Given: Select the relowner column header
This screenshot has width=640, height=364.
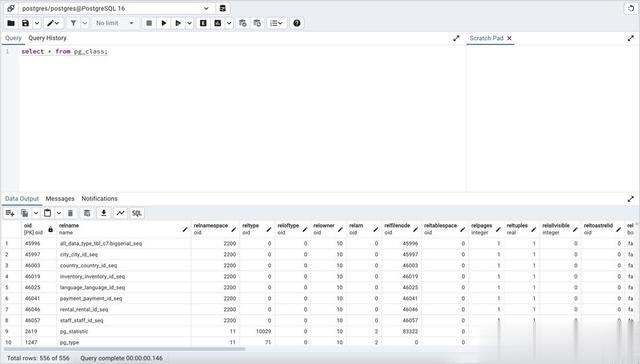Looking at the screenshot, I should pyautogui.click(x=328, y=229).
